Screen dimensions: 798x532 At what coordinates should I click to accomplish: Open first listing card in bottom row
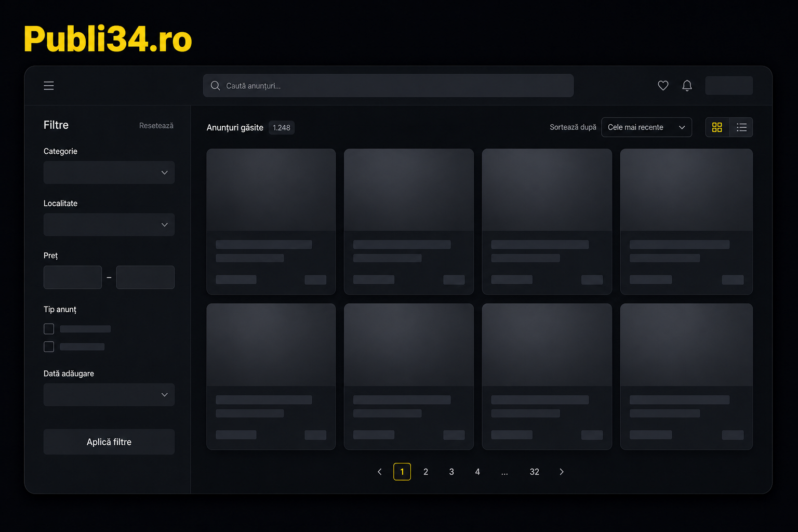[x=271, y=377]
